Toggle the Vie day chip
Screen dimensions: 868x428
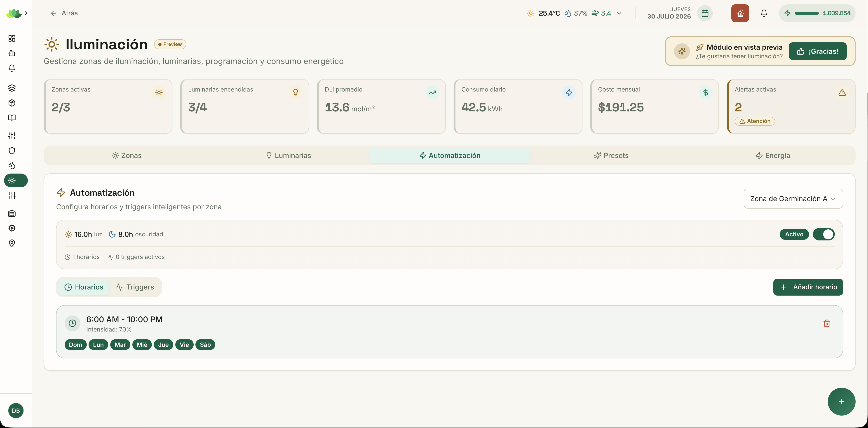[x=184, y=344]
